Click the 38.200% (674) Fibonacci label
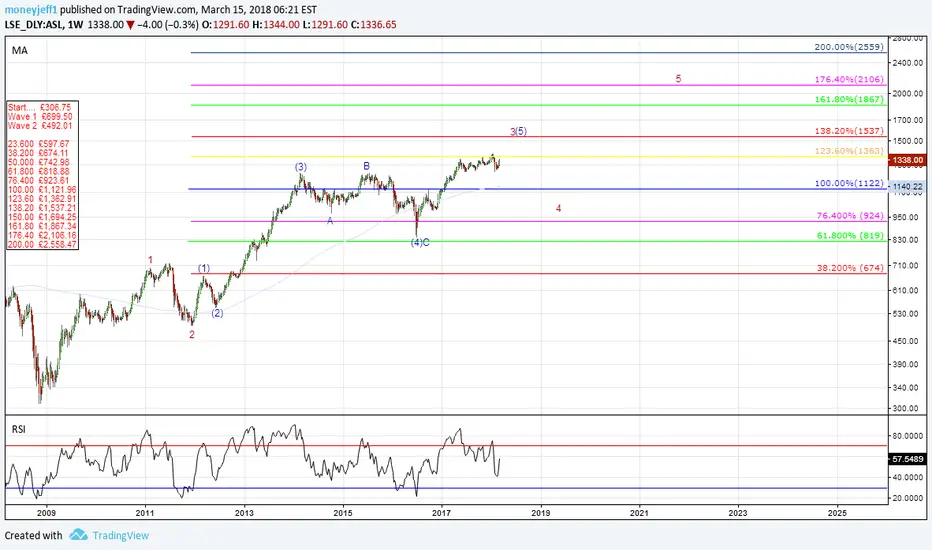 point(850,268)
